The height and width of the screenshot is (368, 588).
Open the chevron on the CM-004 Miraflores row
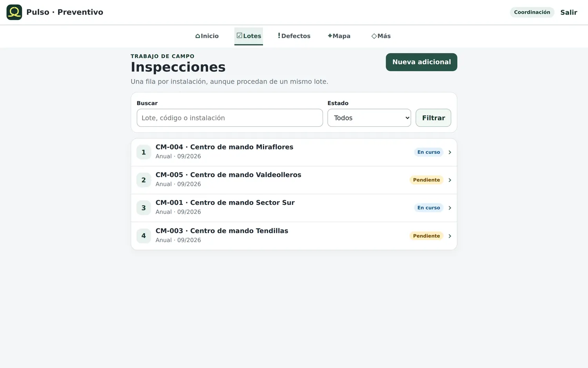click(450, 152)
